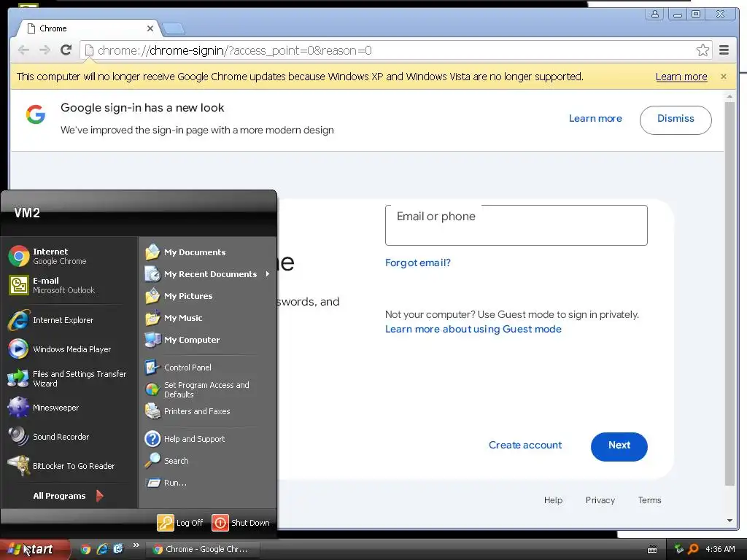Go forward in Chrome
This screenshot has height=560, width=747.
click(x=44, y=50)
